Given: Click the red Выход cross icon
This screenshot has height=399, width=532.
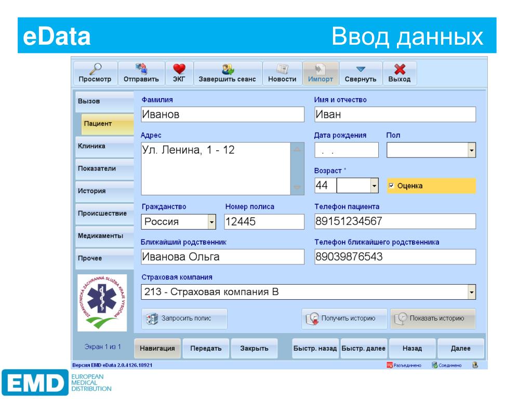Looking at the screenshot, I should click(x=400, y=69).
